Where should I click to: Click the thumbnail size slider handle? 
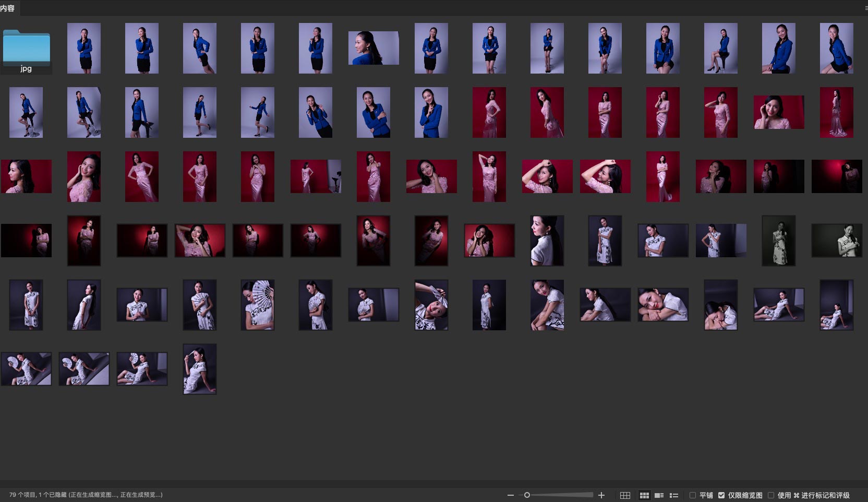(527, 495)
